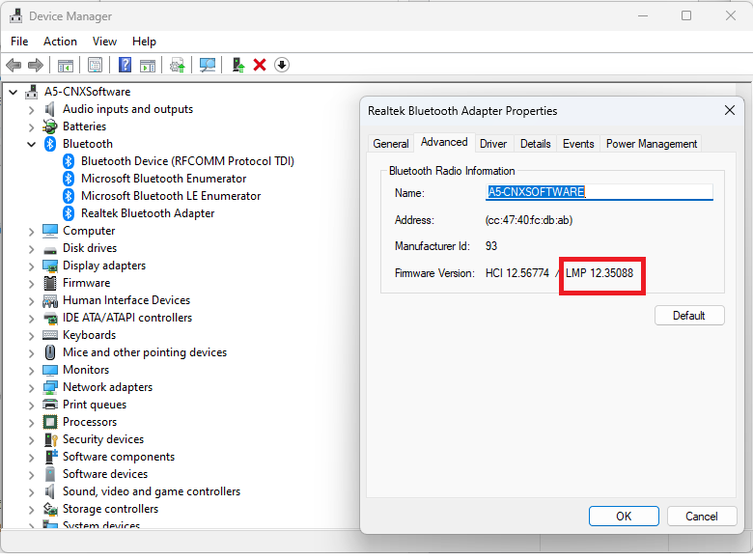Click the LMP 12.35088 firmware text
The image size is (753, 560).
pyautogui.click(x=600, y=273)
